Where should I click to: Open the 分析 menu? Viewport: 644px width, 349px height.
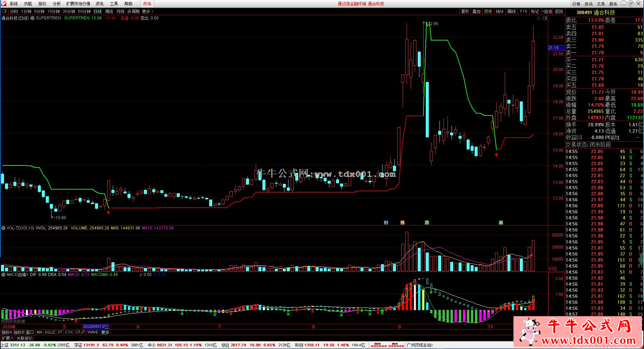pyautogui.click(x=57, y=4)
